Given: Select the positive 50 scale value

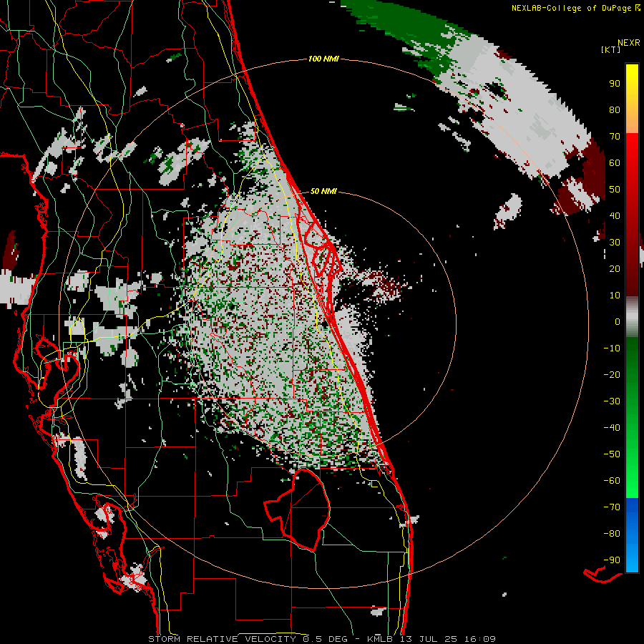Looking at the screenshot, I should (615, 190).
